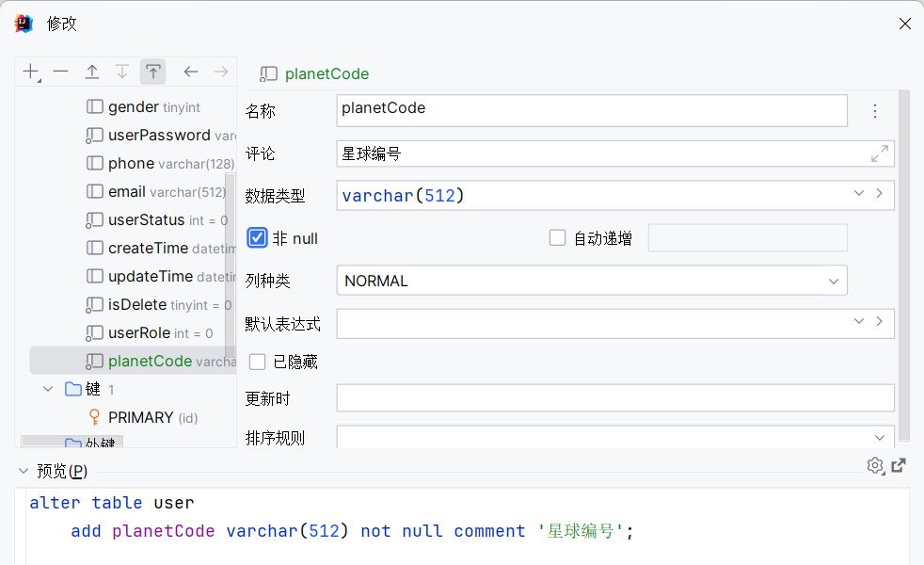
Task: Click the add (+) icon in toolbar
Action: (31, 72)
